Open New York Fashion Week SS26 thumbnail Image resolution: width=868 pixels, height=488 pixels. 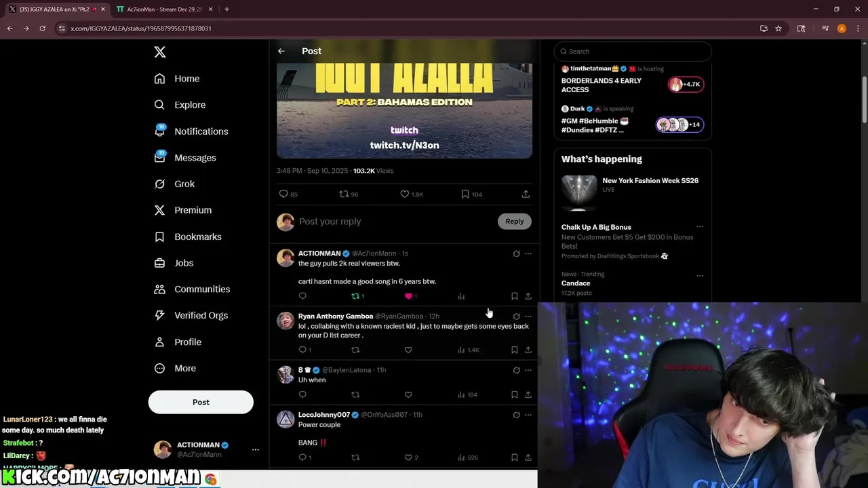[579, 192]
